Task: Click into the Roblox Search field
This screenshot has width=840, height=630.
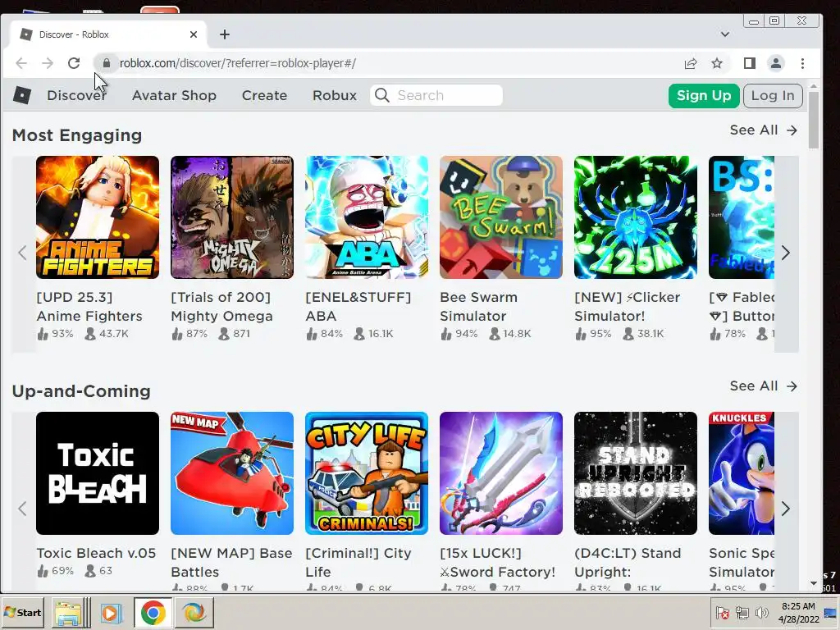Action: (436, 95)
